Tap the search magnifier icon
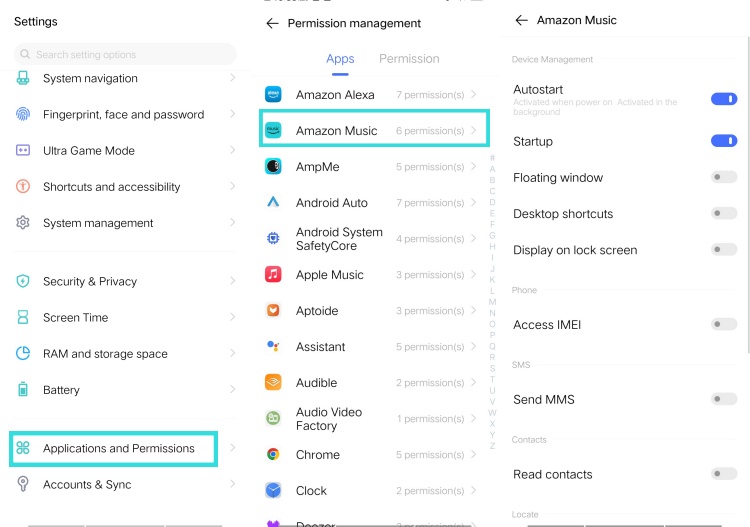This screenshot has height=527, width=750. point(25,54)
